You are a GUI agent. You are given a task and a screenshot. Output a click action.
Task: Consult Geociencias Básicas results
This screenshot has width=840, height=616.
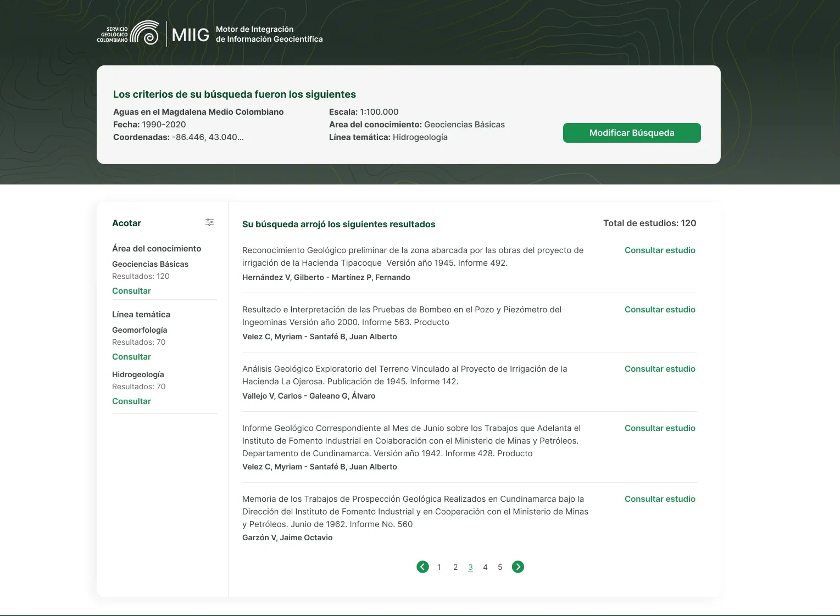tap(131, 291)
